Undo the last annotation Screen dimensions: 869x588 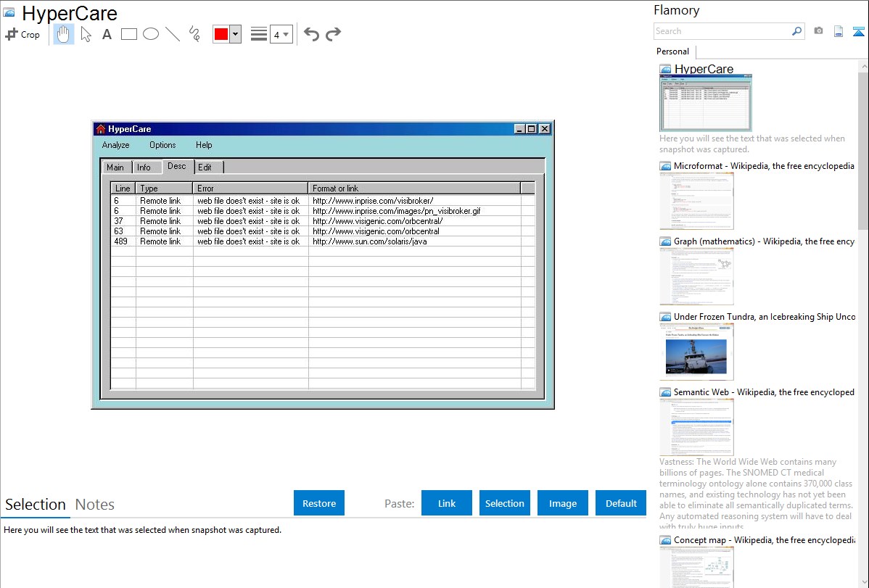coord(311,34)
